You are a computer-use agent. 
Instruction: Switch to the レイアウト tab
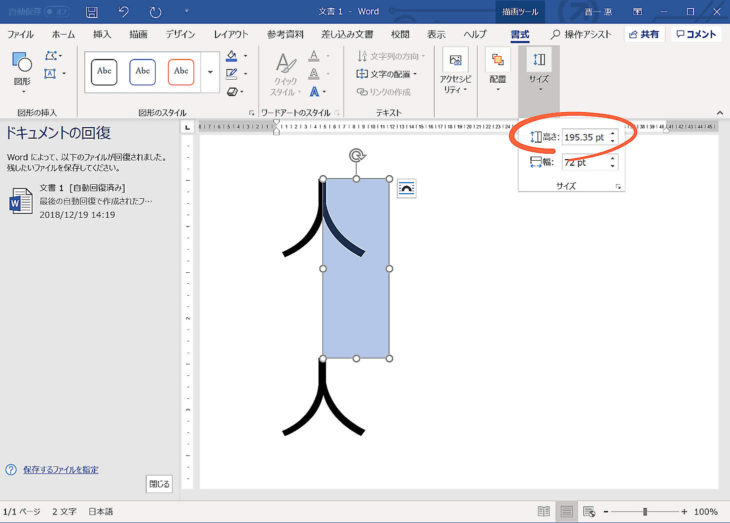[231, 34]
